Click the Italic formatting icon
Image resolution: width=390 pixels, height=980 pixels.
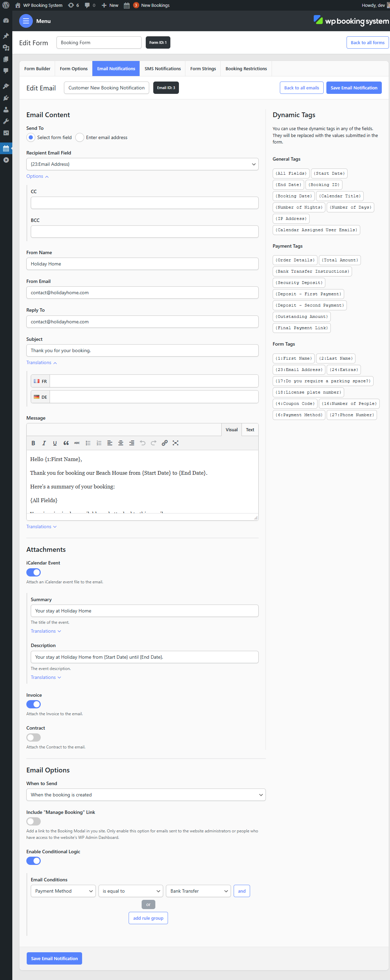pos(44,443)
